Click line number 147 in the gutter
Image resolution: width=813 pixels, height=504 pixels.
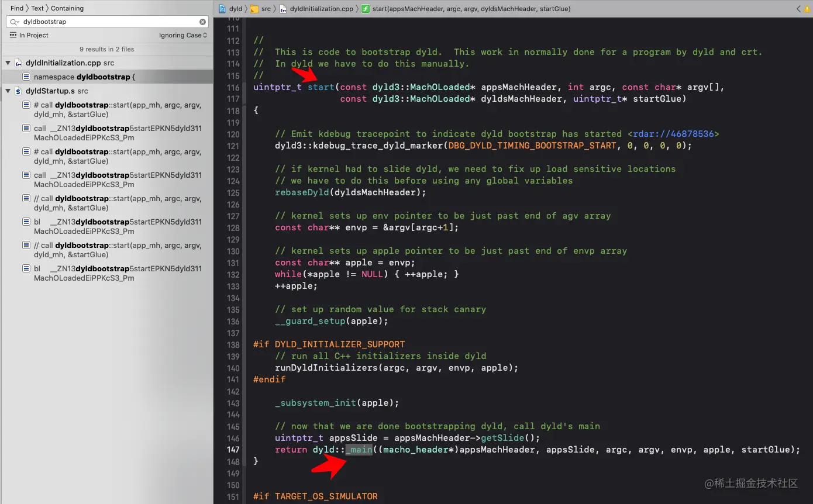point(233,450)
